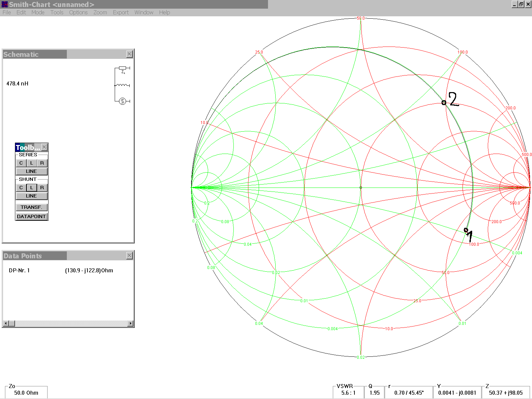Open the Options menu

point(78,12)
